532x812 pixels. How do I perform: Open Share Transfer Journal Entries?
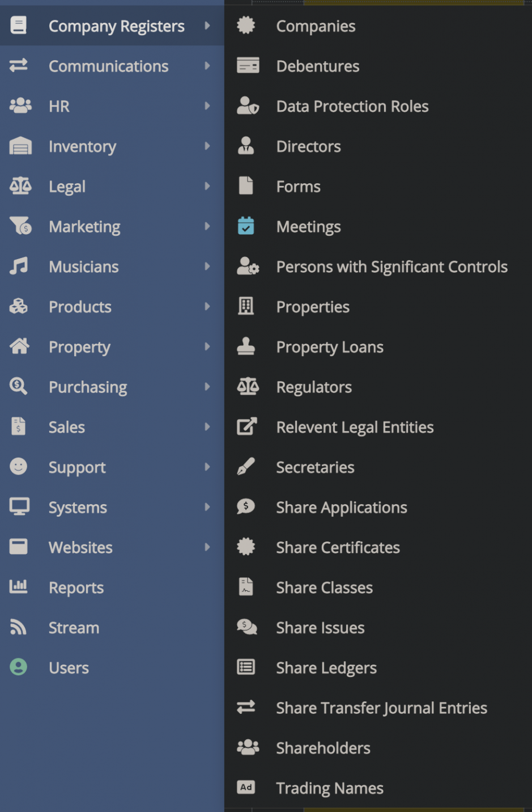(x=381, y=708)
